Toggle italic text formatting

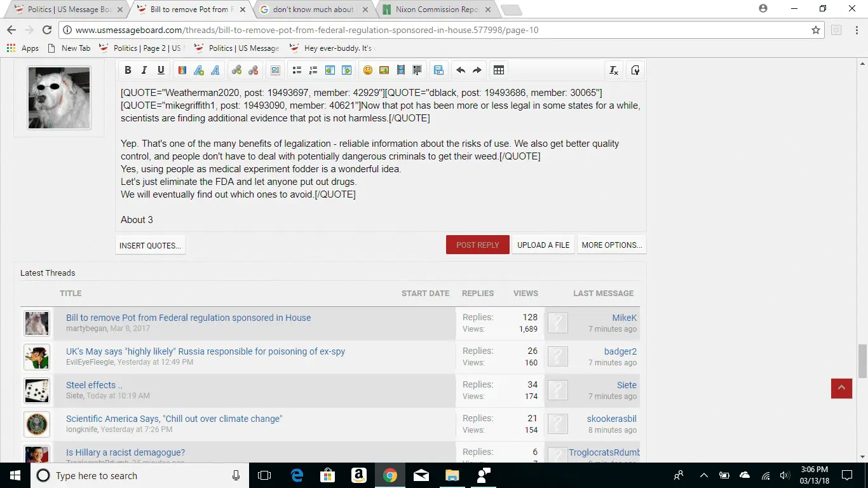pyautogui.click(x=144, y=71)
